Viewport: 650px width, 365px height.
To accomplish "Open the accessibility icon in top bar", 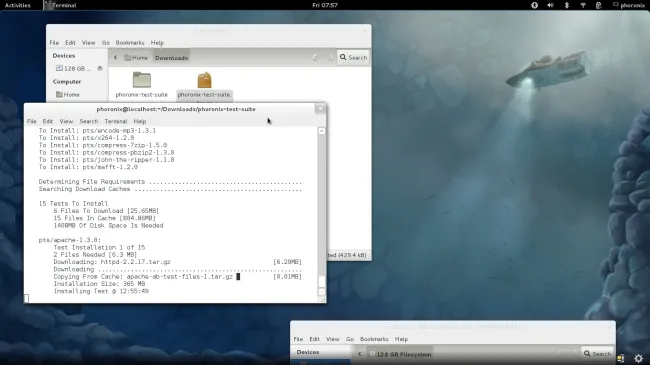I will pos(534,5).
